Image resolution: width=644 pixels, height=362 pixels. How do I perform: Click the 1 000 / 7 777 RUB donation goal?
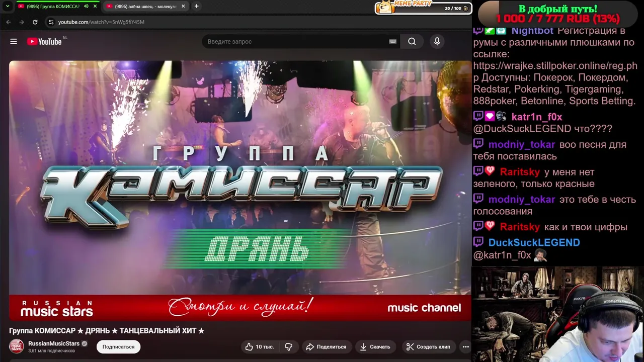[557, 19]
